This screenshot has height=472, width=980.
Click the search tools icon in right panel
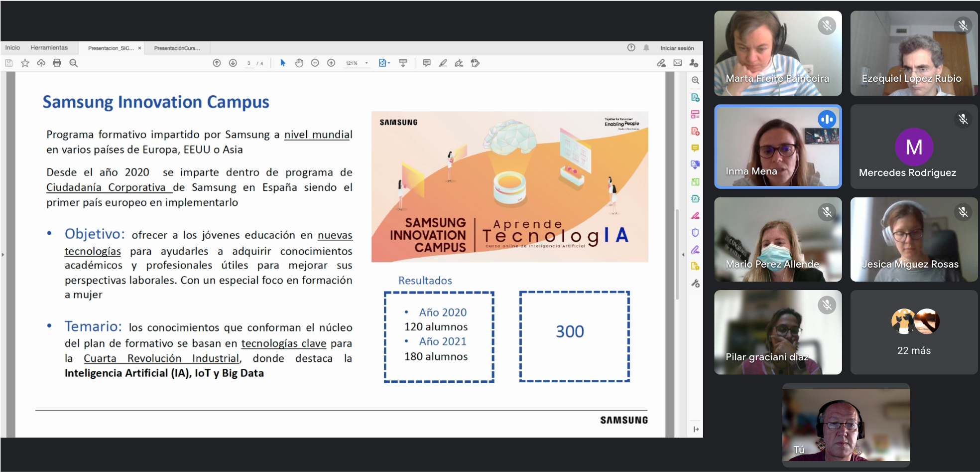(x=695, y=80)
